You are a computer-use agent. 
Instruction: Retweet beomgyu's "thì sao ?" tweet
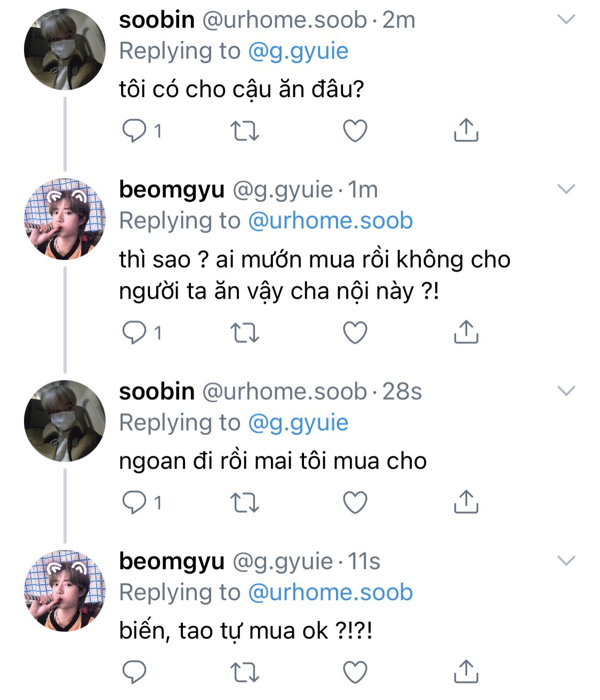pos(245,333)
